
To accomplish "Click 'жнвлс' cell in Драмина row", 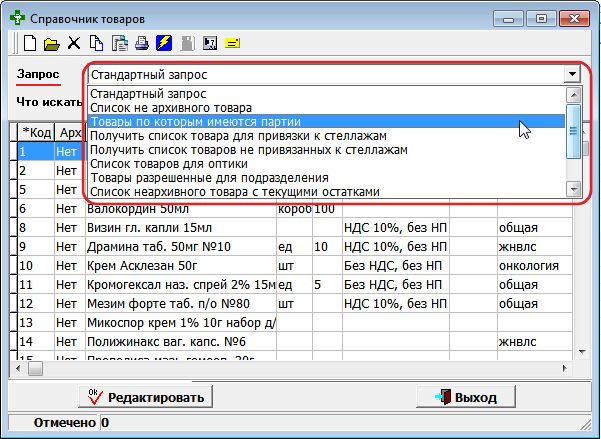I will [535, 247].
